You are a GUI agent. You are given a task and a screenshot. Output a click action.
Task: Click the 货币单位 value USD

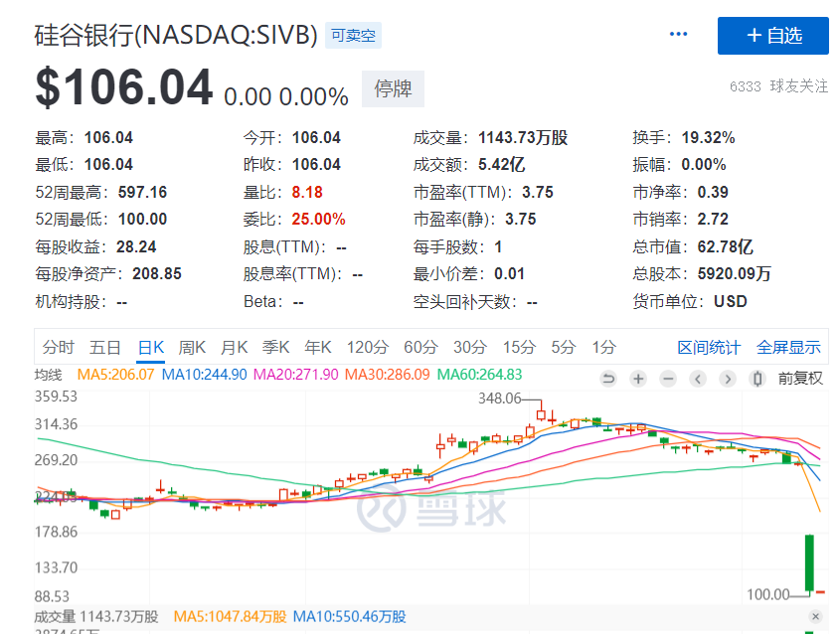tap(731, 301)
